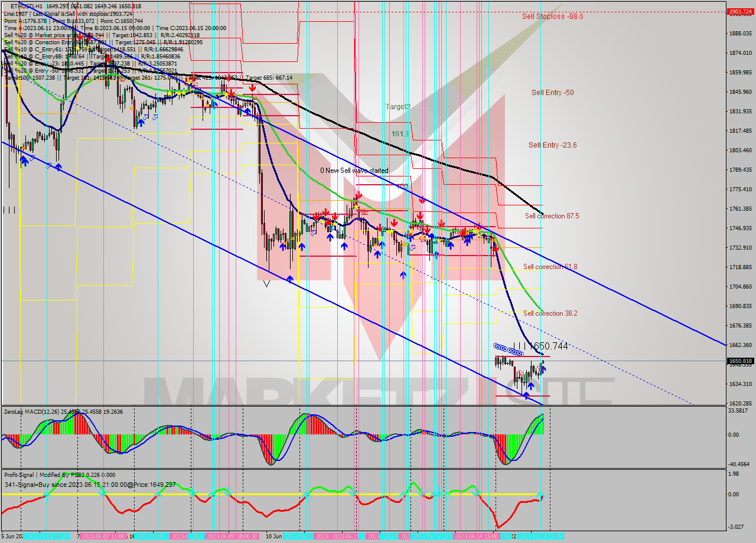This screenshot has height=543, width=756.
Task: Click the row of blue circle markers
Action: 509,349
